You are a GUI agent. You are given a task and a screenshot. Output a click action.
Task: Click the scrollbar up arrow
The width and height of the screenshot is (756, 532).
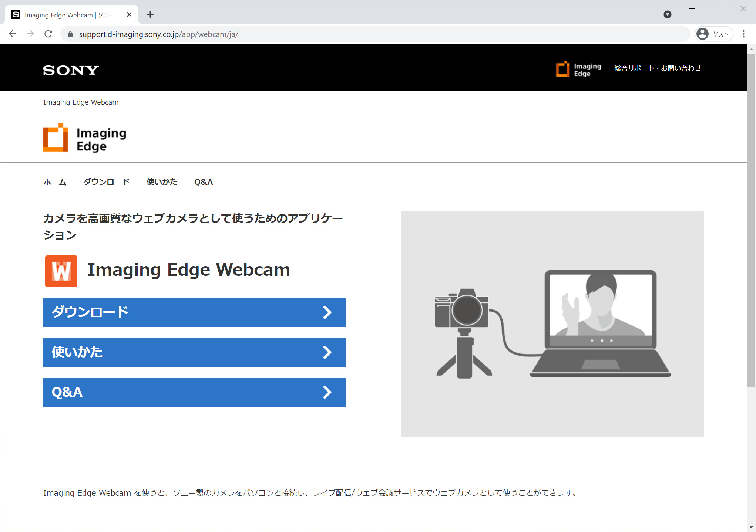click(x=751, y=49)
